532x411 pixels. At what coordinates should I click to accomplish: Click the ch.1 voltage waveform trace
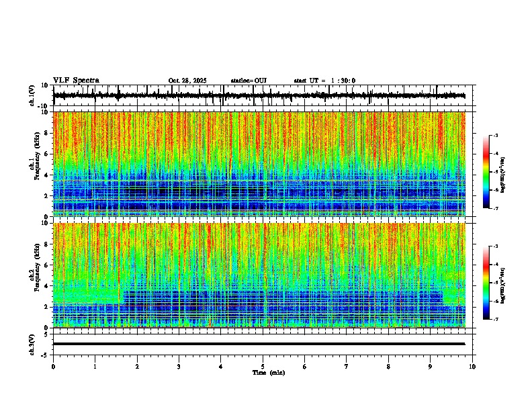point(259,95)
